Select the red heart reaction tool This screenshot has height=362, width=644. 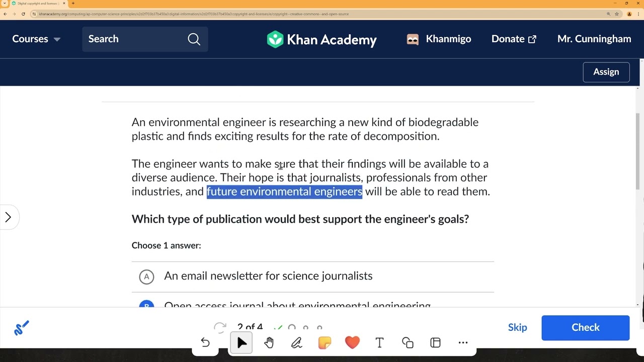352,342
